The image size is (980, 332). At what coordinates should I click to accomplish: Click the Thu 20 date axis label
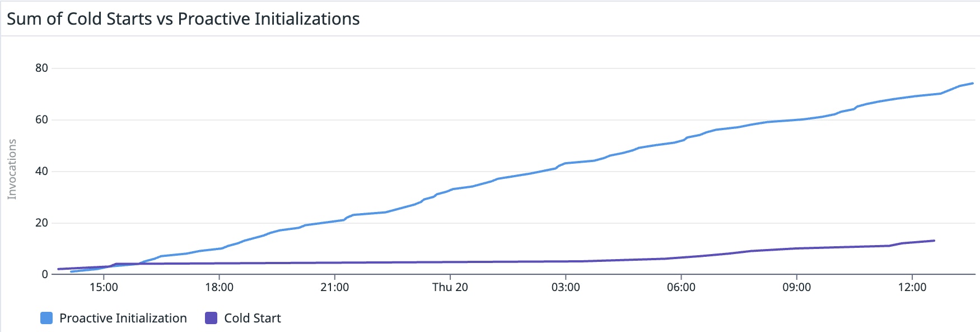(x=450, y=287)
